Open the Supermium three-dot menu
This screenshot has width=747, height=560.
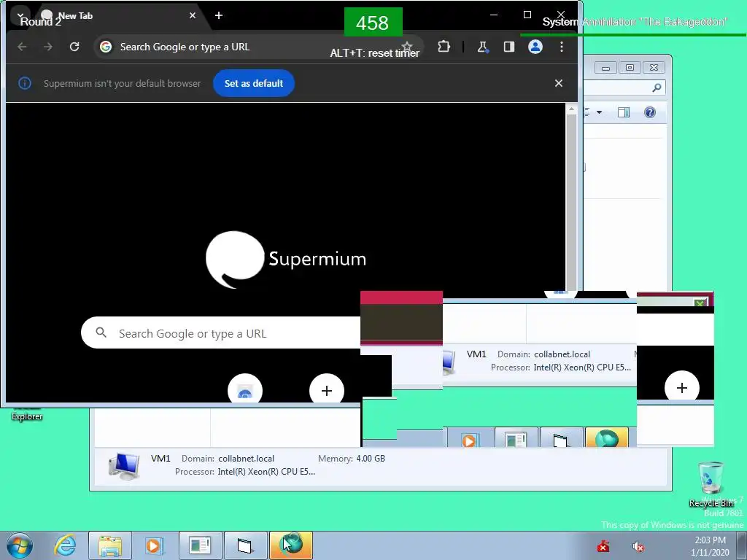(x=562, y=47)
